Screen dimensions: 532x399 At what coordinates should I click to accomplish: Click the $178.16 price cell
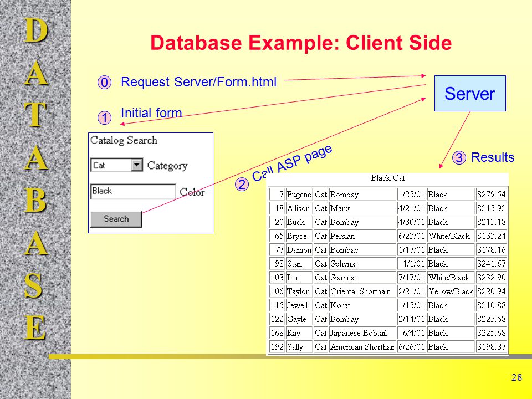[492, 250]
